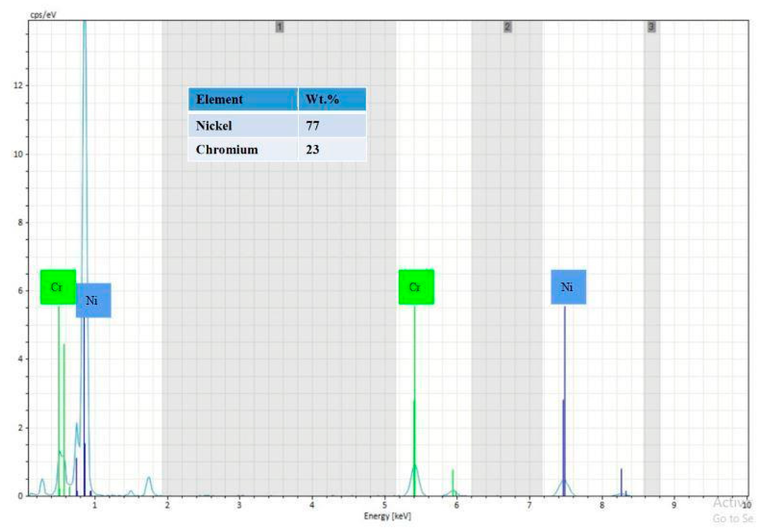Screen dimensions: 766x532
Task: Click the tallest cyan peak near 0.85 keV
Action: [x=84, y=100]
